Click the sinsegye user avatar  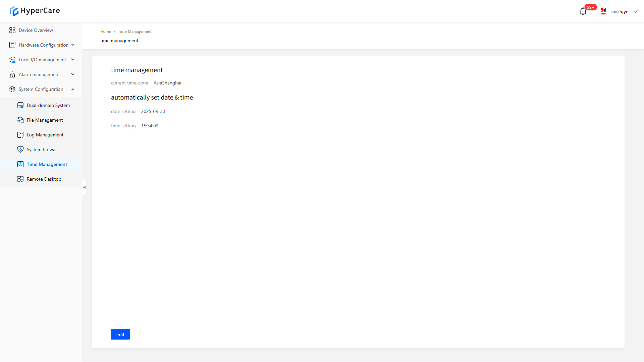point(603,11)
